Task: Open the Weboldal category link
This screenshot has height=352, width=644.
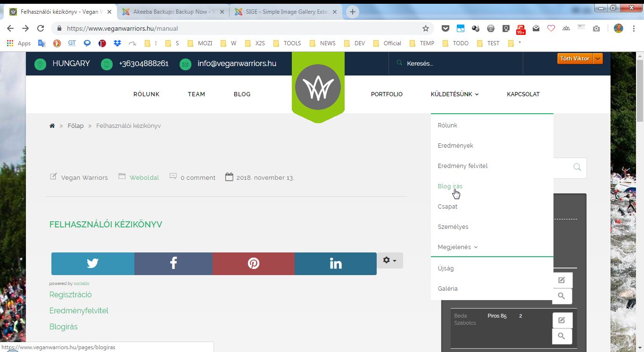Action: point(144,178)
